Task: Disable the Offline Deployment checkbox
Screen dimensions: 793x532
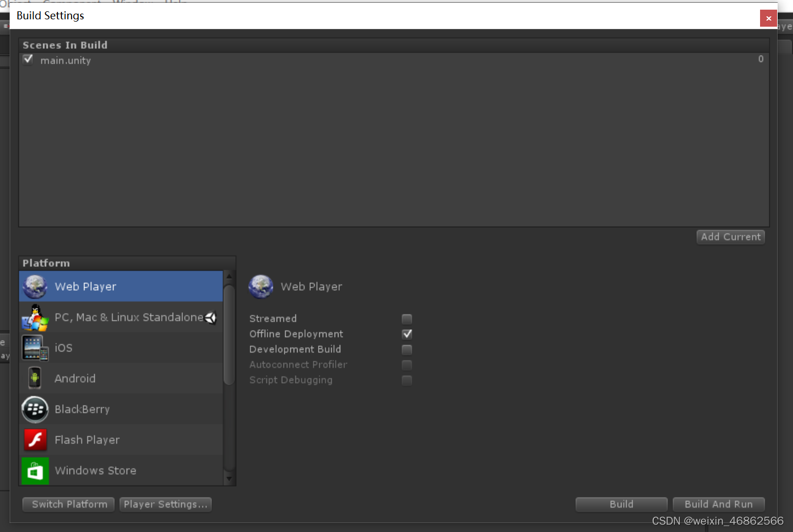Action: (x=407, y=334)
